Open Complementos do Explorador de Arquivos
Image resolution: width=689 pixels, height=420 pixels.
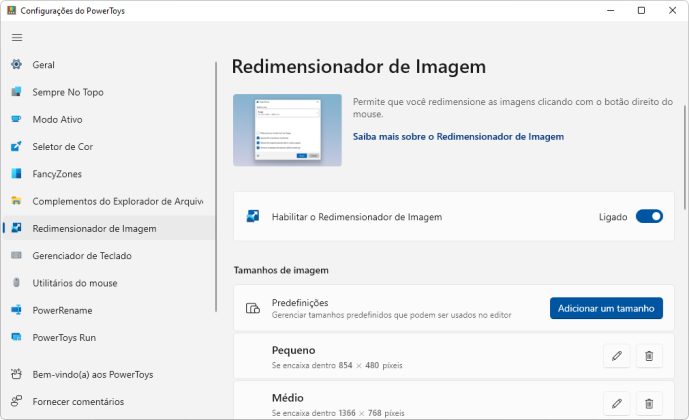click(118, 201)
